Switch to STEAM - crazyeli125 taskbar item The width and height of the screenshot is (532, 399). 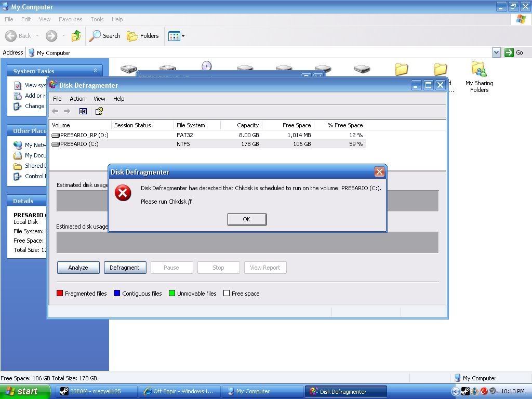(x=98, y=391)
